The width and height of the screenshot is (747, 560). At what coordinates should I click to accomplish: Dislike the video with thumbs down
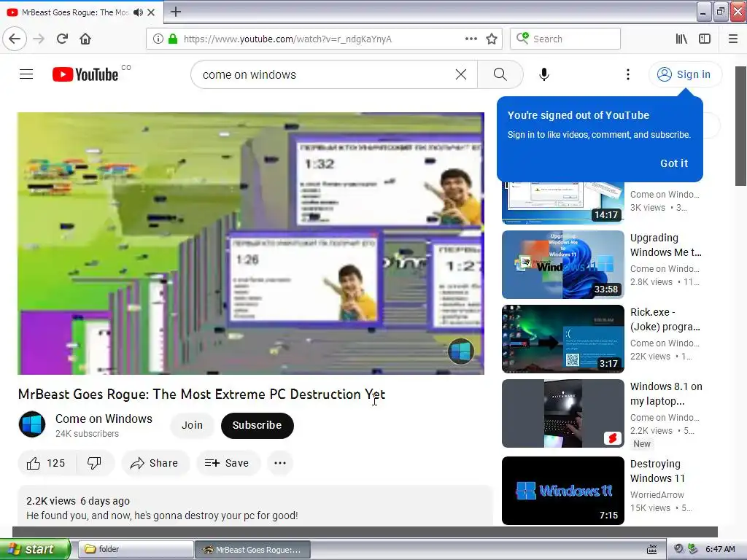94,463
